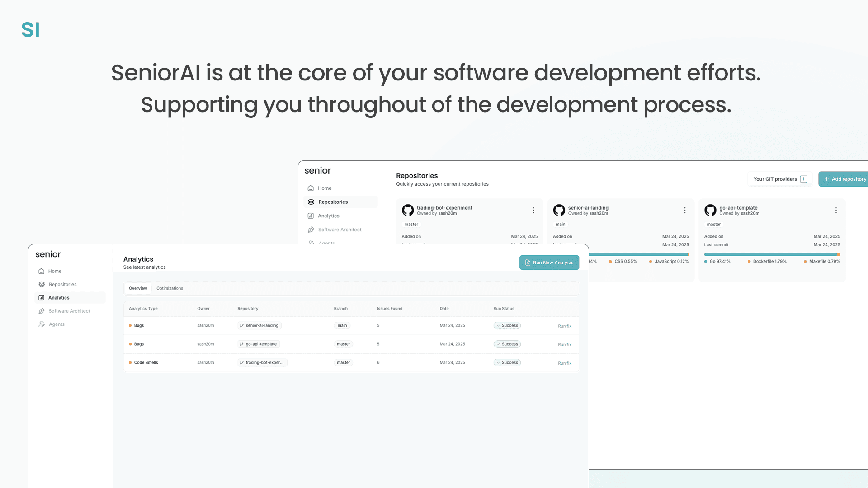Open Home icon in Analytics window sidebar
The width and height of the screenshot is (868, 488).
point(42,271)
